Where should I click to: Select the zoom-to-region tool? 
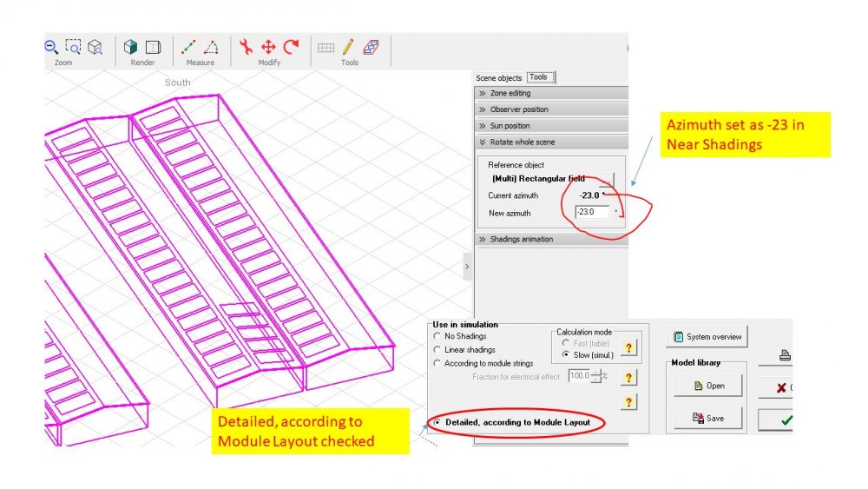click(x=73, y=47)
